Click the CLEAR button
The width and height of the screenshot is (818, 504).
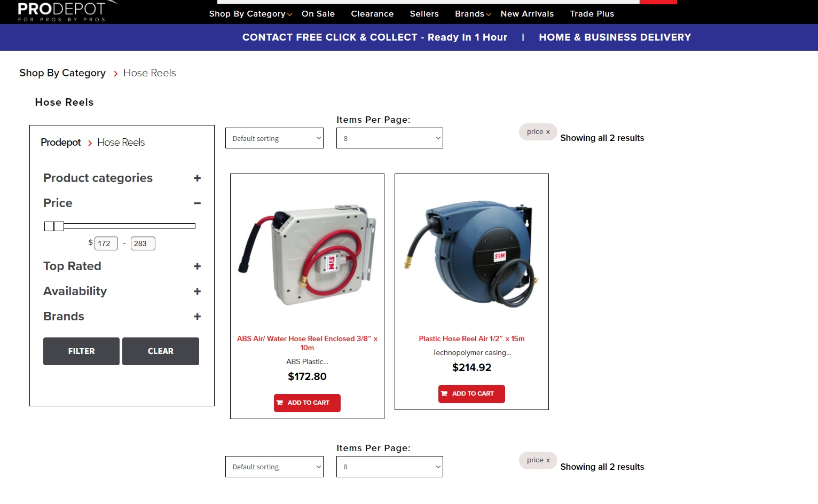(x=161, y=351)
